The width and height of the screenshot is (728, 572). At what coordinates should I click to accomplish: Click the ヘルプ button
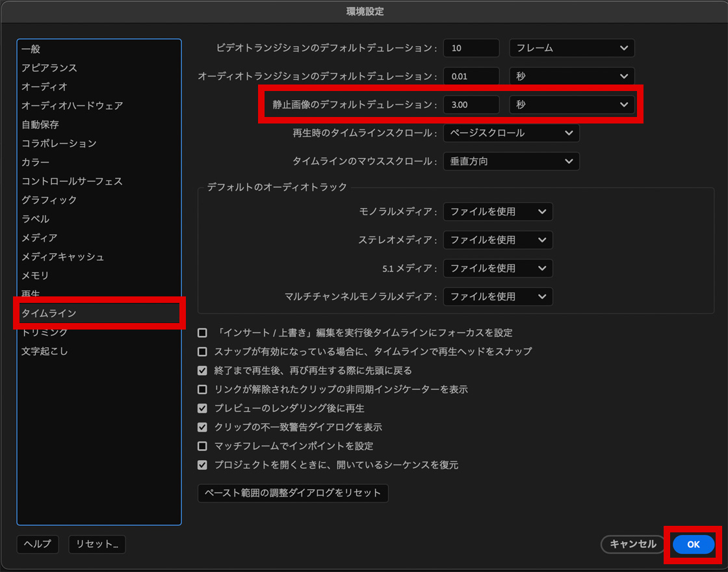point(38,545)
